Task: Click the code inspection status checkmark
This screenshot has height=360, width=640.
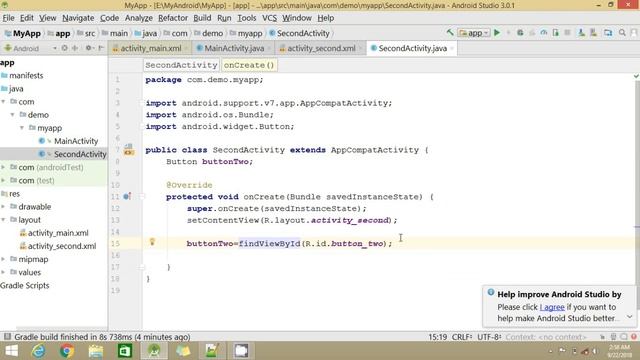Action: (636, 76)
